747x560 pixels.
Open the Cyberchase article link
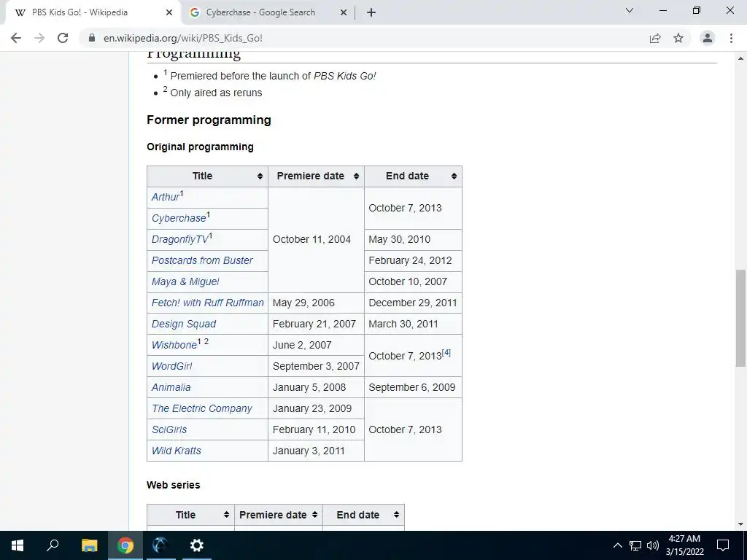179,218
